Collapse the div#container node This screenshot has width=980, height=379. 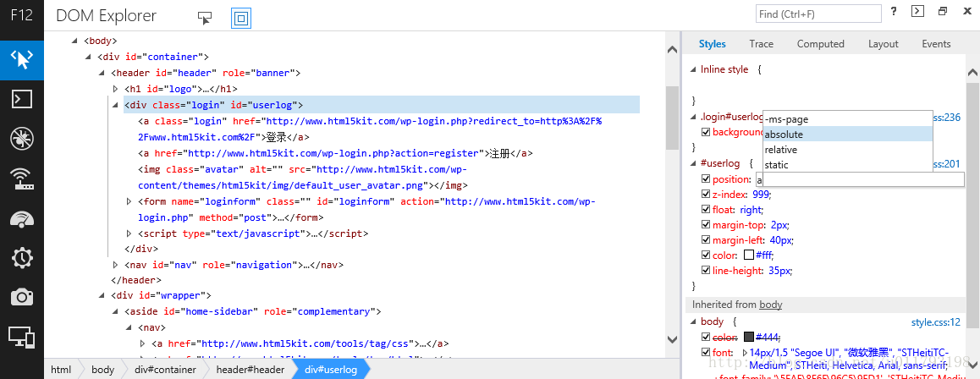(x=89, y=58)
